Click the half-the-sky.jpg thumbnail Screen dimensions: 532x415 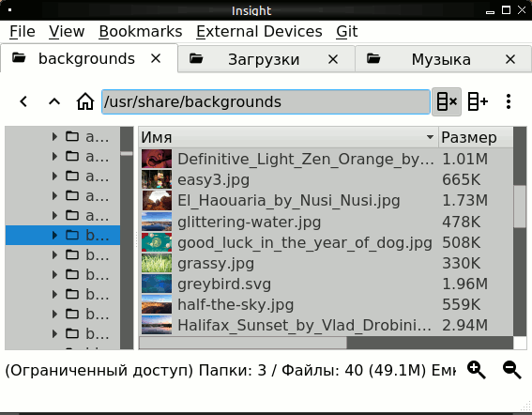(157, 304)
